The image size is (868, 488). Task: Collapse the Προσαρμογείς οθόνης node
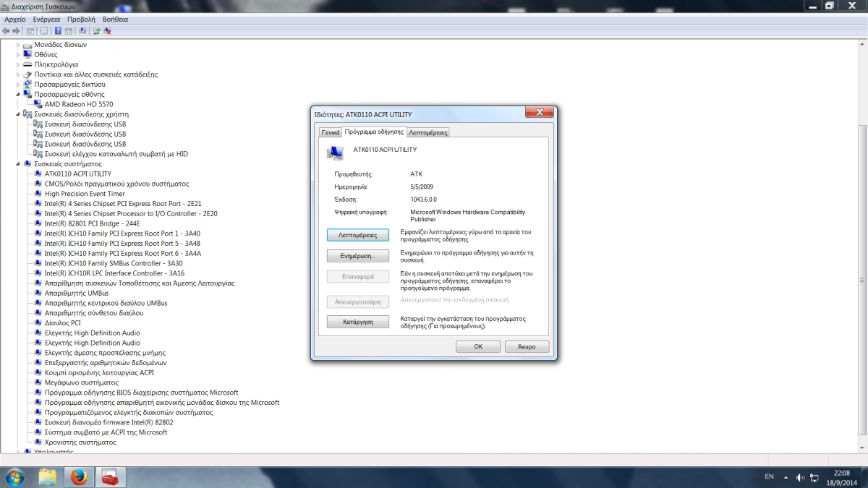[x=18, y=94]
